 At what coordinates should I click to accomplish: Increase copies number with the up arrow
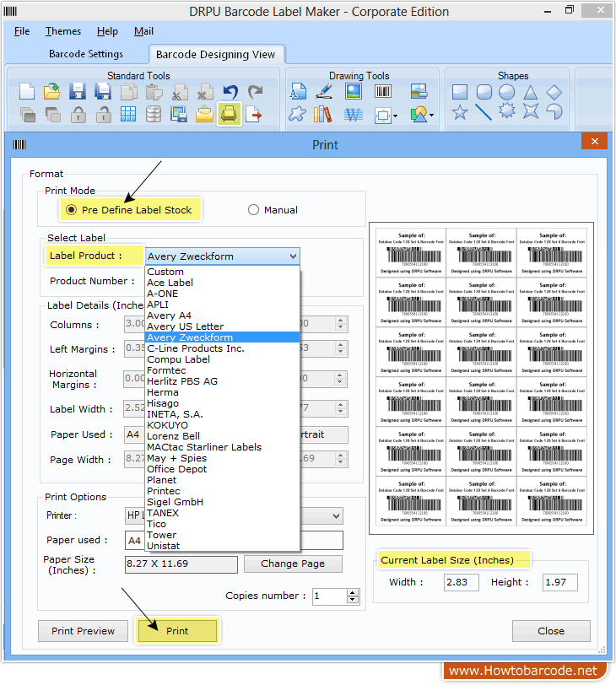[x=353, y=592]
